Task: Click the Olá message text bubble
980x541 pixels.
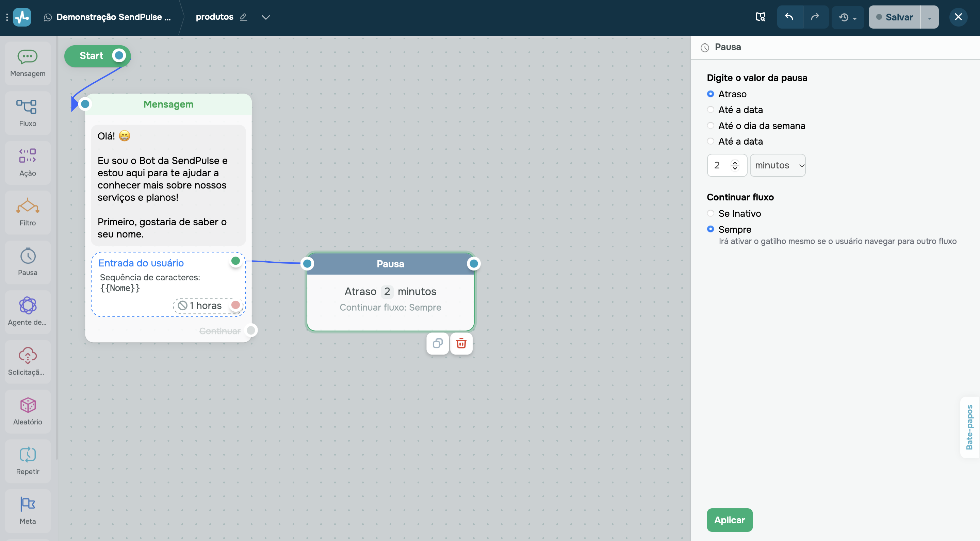Action: click(x=168, y=185)
